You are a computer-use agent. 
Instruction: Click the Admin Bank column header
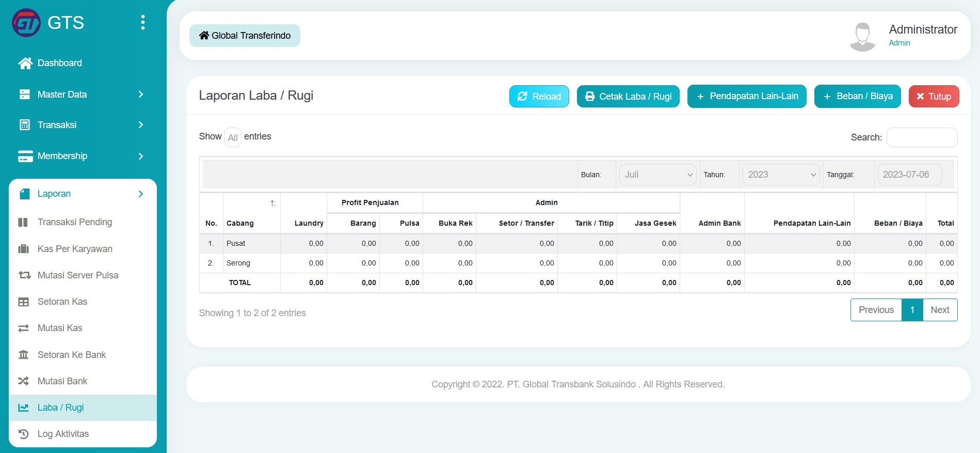[712, 213]
